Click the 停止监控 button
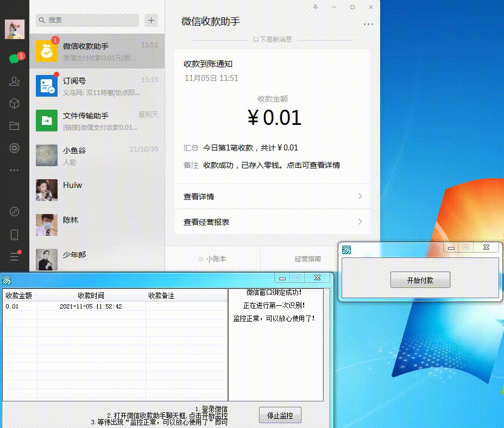 280,415
